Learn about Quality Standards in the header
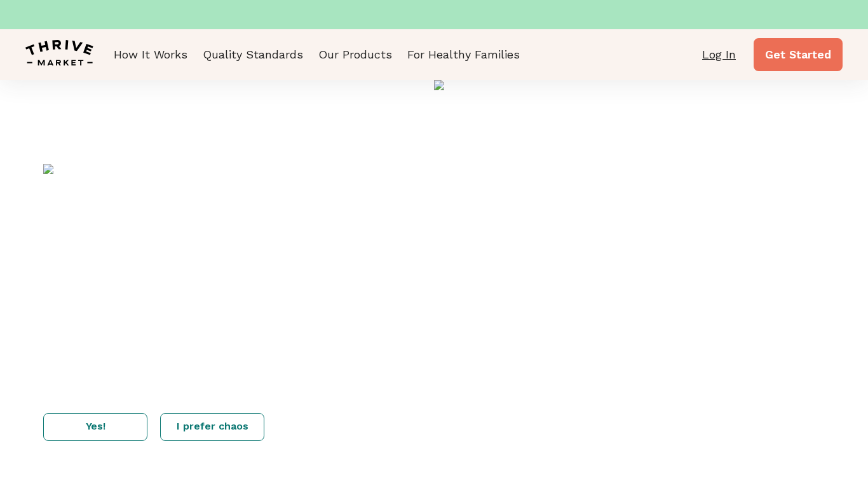This screenshot has width=868, height=488. (253, 55)
